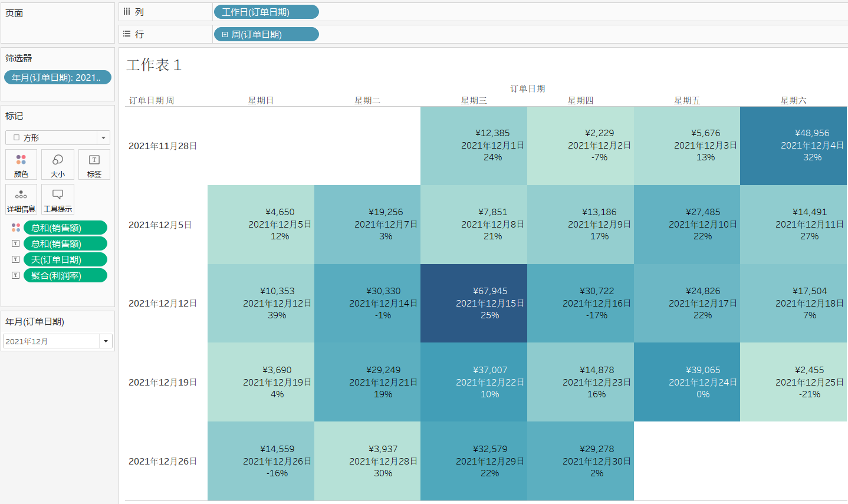Screen dimensions: 848x504
Task: Click the 星期五 column header
Action: click(x=687, y=101)
